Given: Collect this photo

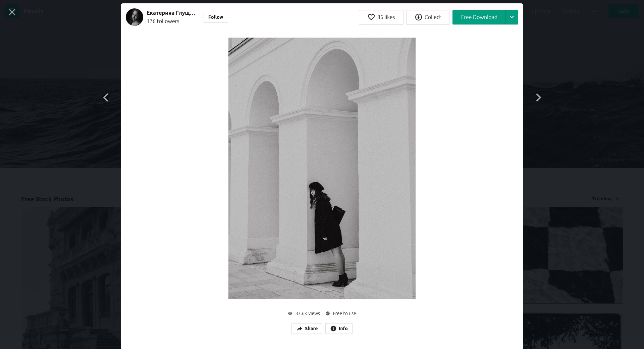Looking at the screenshot, I should coord(428,17).
